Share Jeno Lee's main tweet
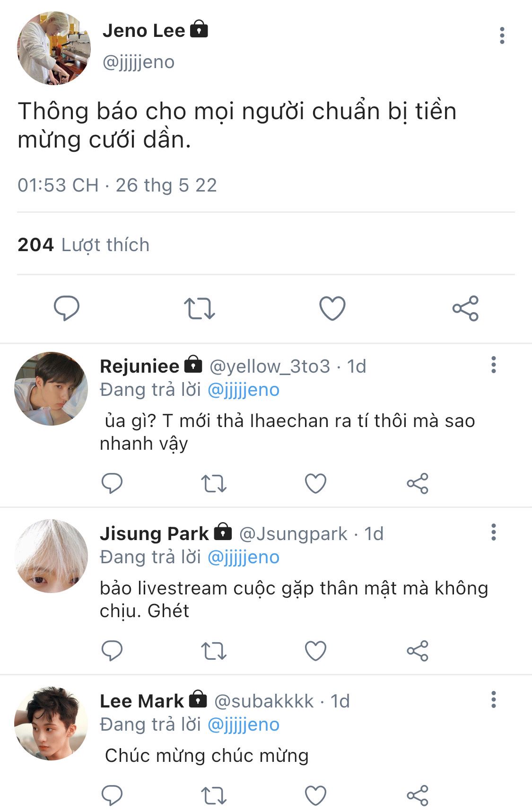This screenshot has height=812, width=532. coord(465,308)
